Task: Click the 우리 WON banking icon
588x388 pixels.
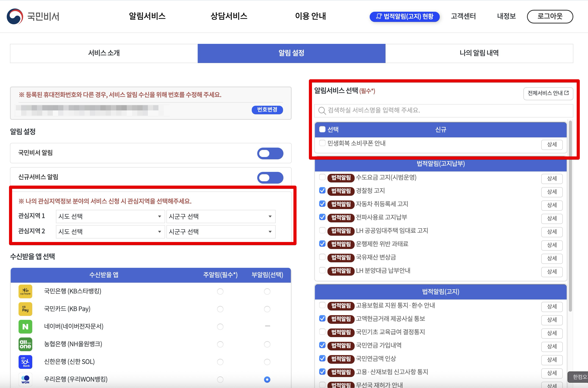Action: point(25,379)
